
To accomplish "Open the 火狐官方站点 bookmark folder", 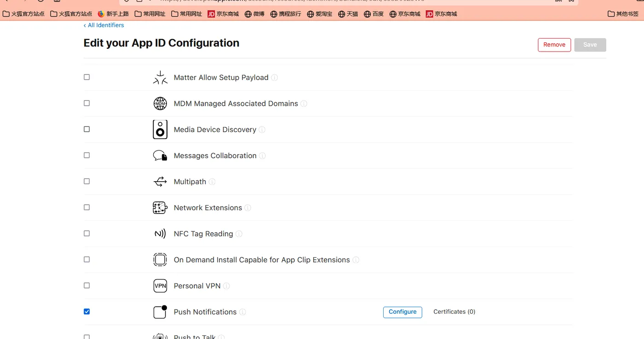I will pos(24,14).
